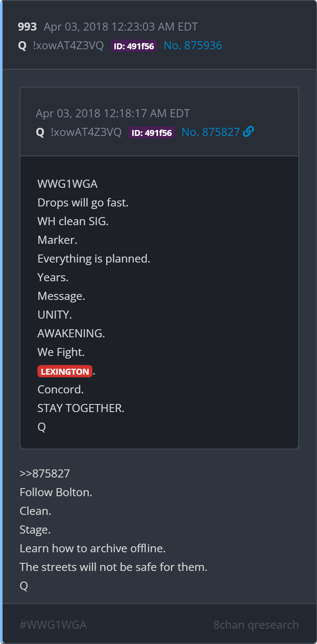317x644 pixels.
Task: Click the chain link icon beside No. 875827
Action: [x=249, y=132]
